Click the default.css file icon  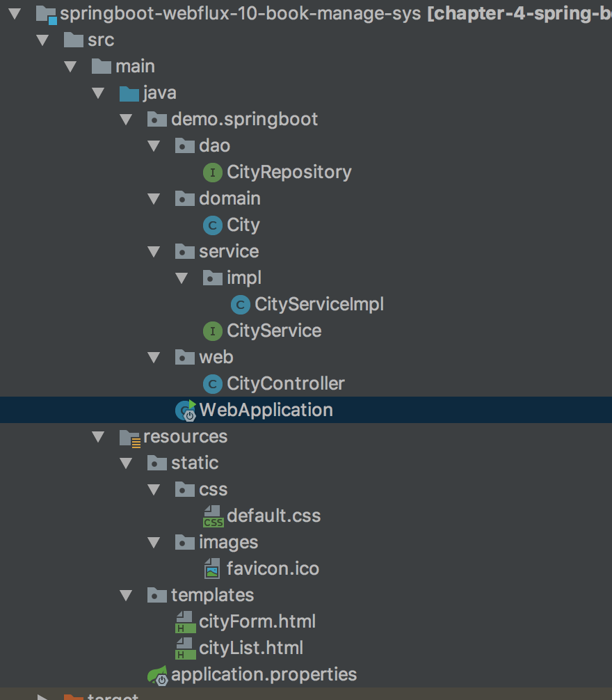pos(213,516)
